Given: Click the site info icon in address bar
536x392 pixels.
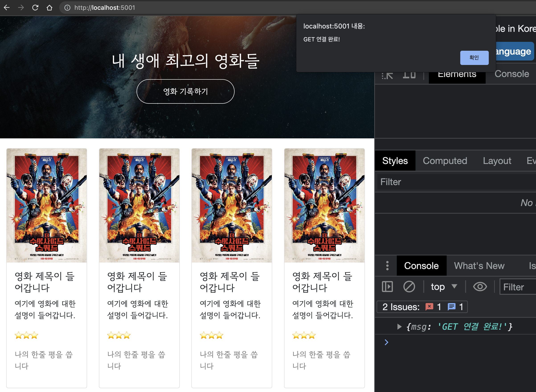Looking at the screenshot, I should [x=68, y=8].
